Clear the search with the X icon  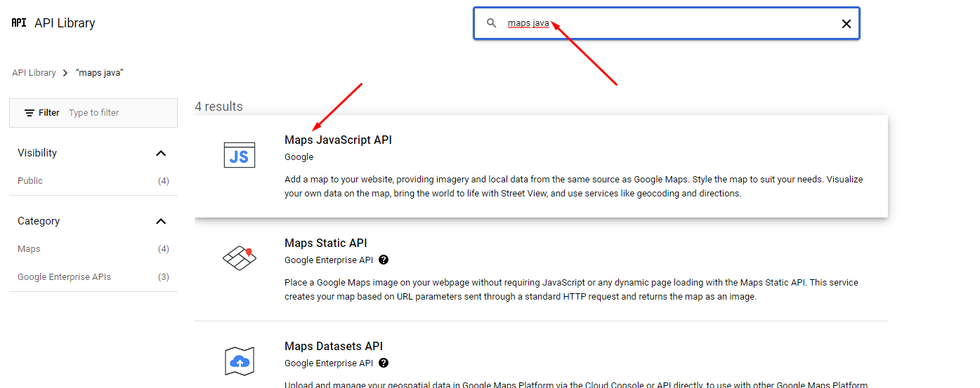(x=847, y=24)
